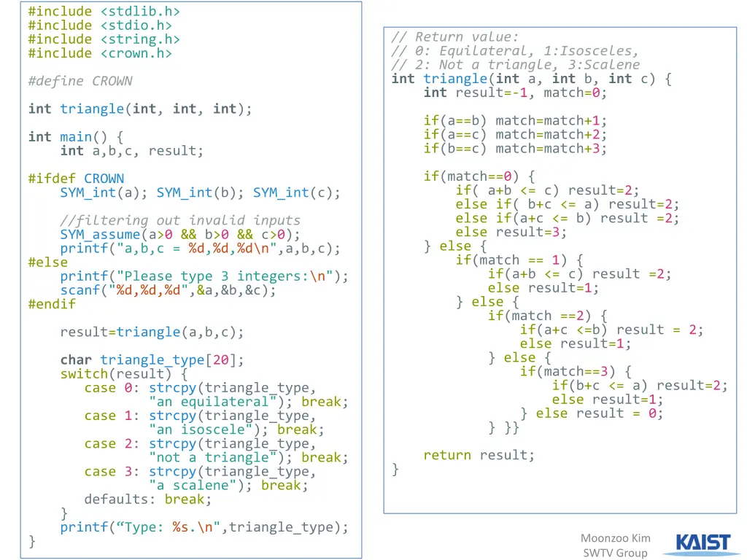The image size is (747, 560).
Task: Click the "// 2: Not a triangle, 3:Scalene" comment
Action: [x=516, y=65]
